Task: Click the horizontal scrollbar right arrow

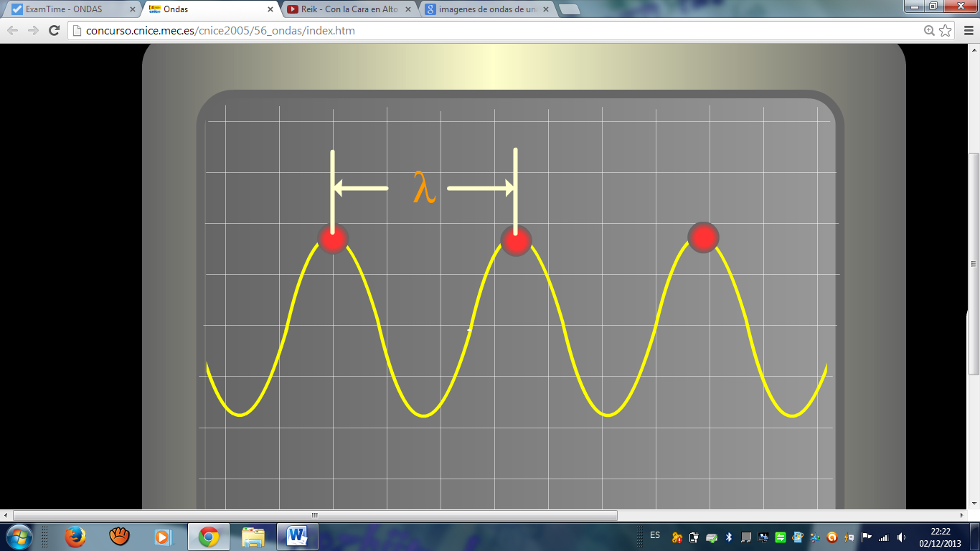Action: point(963,515)
